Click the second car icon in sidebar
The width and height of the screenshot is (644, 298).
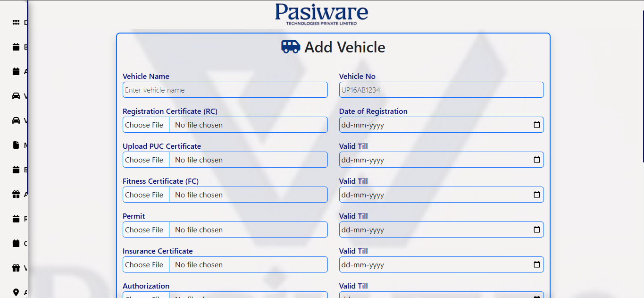coord(16,120)
